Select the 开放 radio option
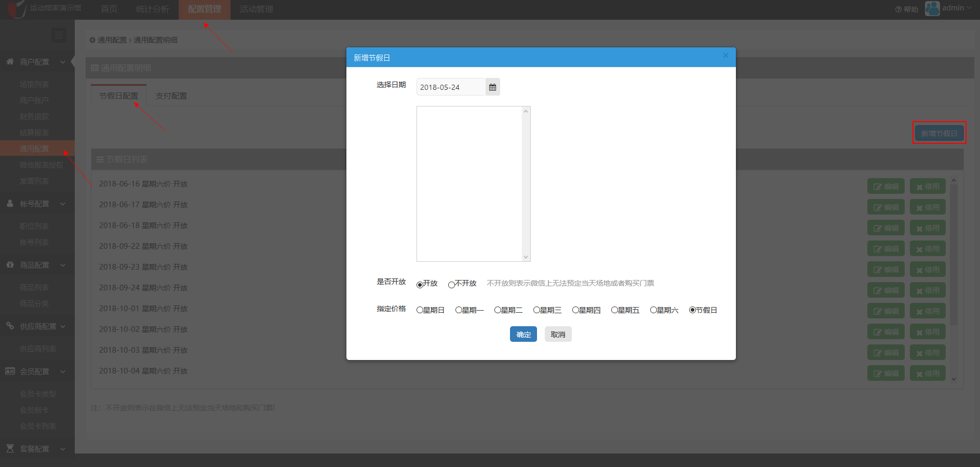Image resolution: width=980 pixels, height=467 pixels. tap(420, 285)
